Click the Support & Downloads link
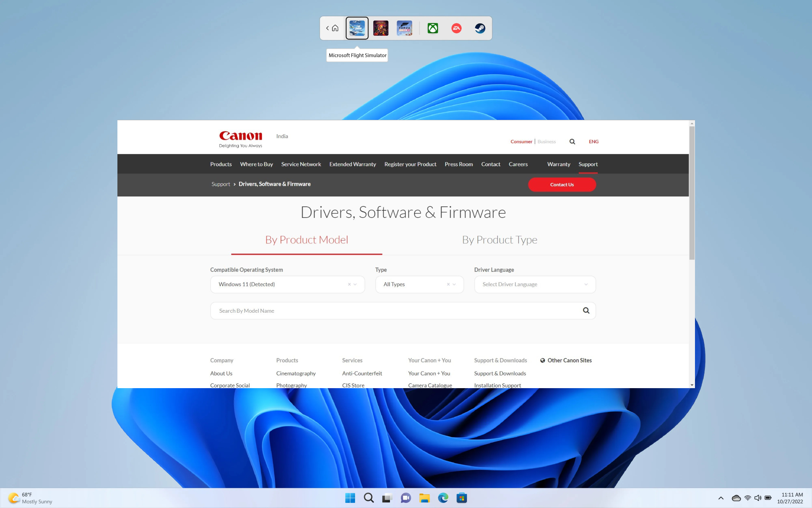 click(x=499, y=373)
